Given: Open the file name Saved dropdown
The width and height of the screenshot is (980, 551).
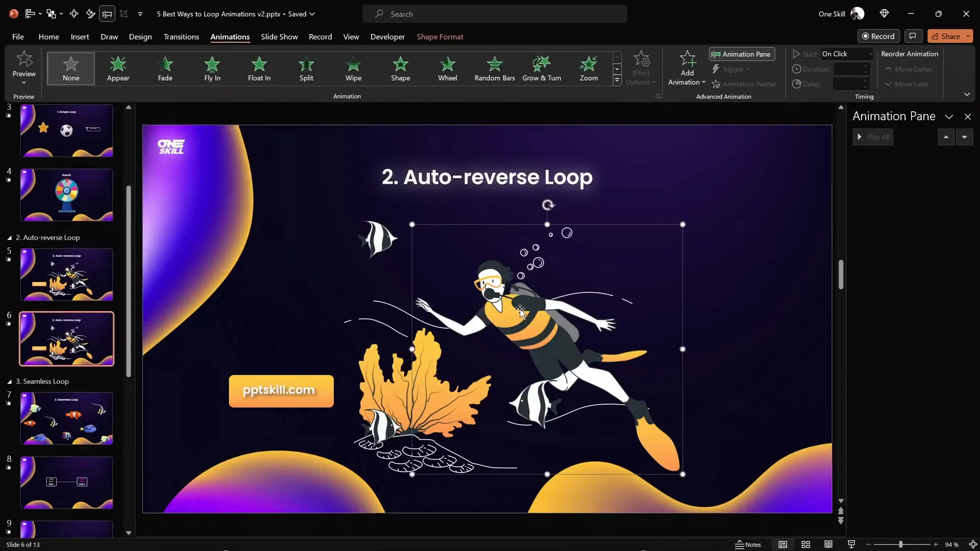Looking at the screenshot, I should tap(312, 14).
